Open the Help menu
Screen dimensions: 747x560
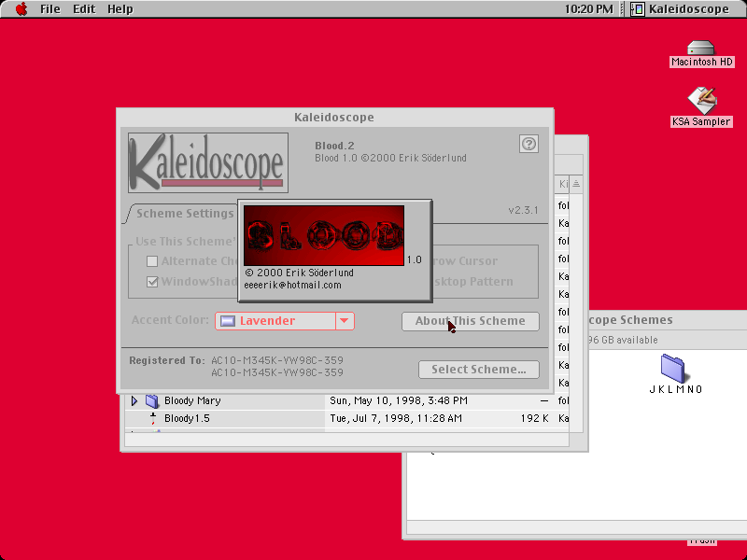[120, 9]
